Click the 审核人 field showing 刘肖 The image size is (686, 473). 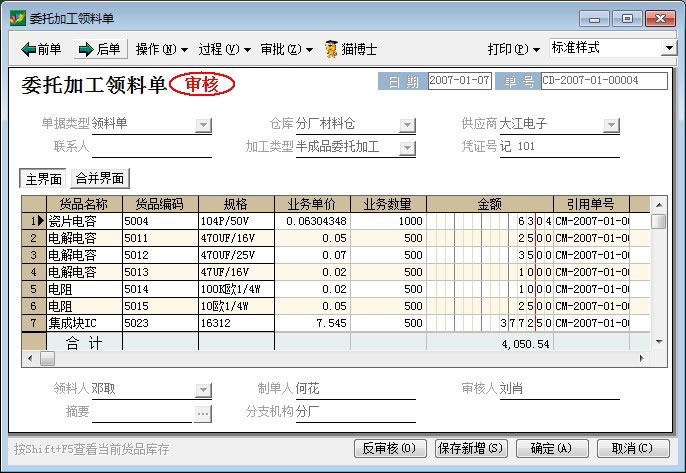click(560, 389)
